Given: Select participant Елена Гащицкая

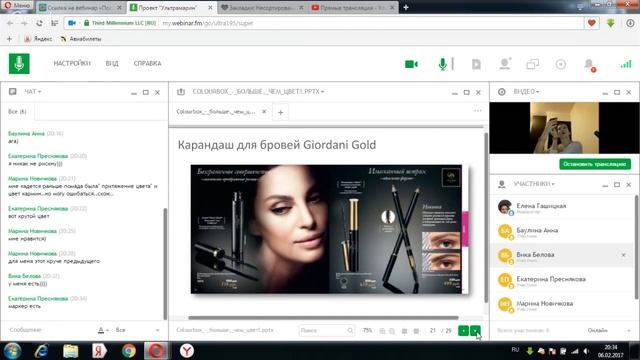Looking at the screenshot, I should [x=562, y=207].
